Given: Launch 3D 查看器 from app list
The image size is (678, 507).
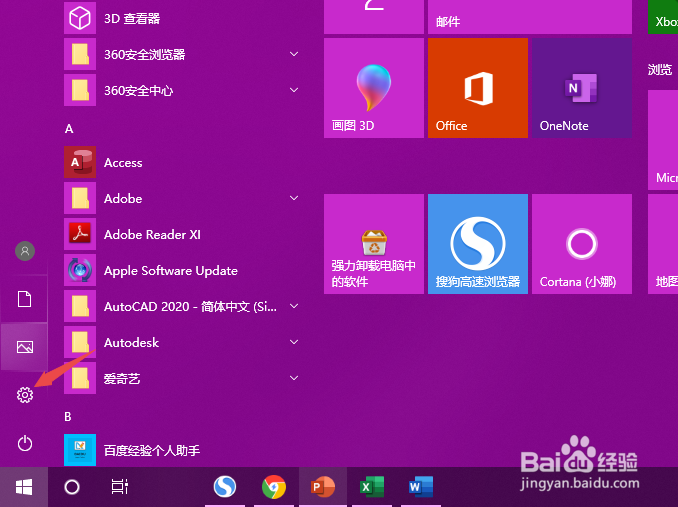Looking at the screenshot, I should pyautogui.click(x=181, y=19).
